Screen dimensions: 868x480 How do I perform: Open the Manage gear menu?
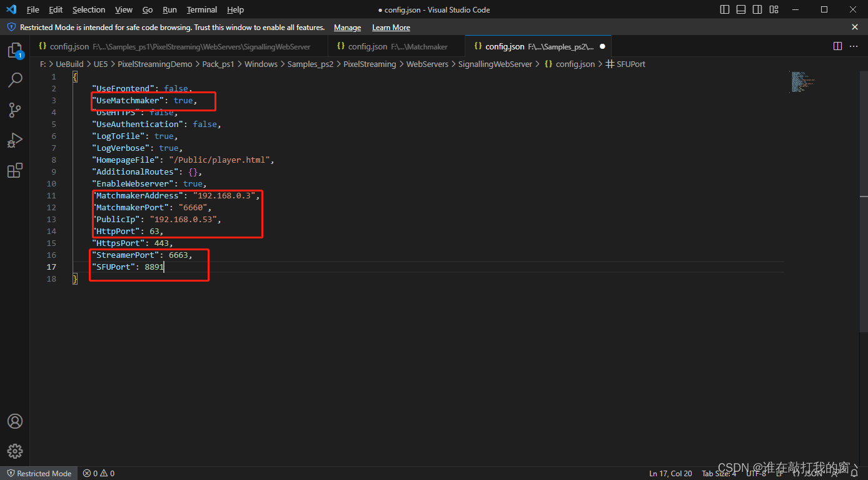15,451
